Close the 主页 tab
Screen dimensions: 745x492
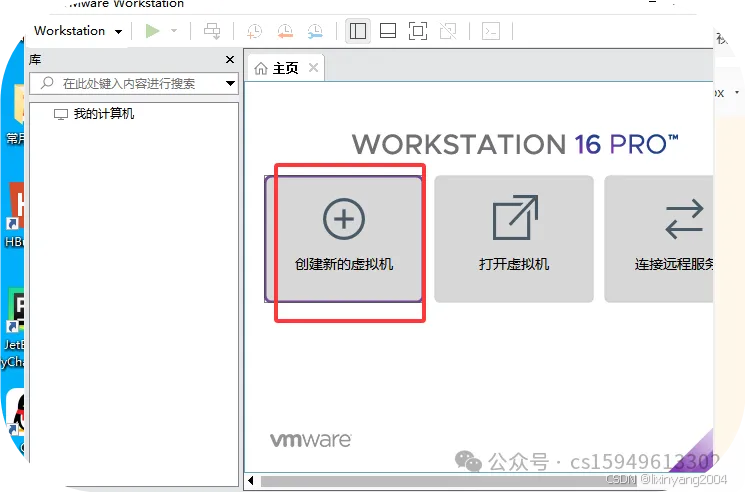click(x=313, y=68)
